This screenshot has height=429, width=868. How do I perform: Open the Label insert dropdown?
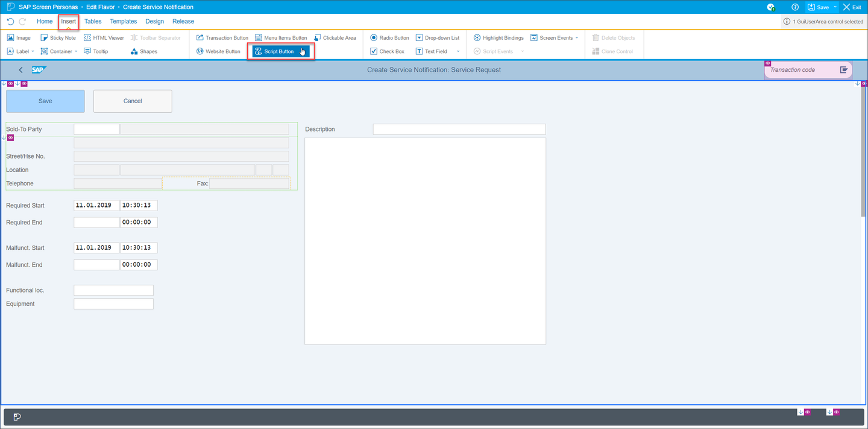click(x=33, y=51)
